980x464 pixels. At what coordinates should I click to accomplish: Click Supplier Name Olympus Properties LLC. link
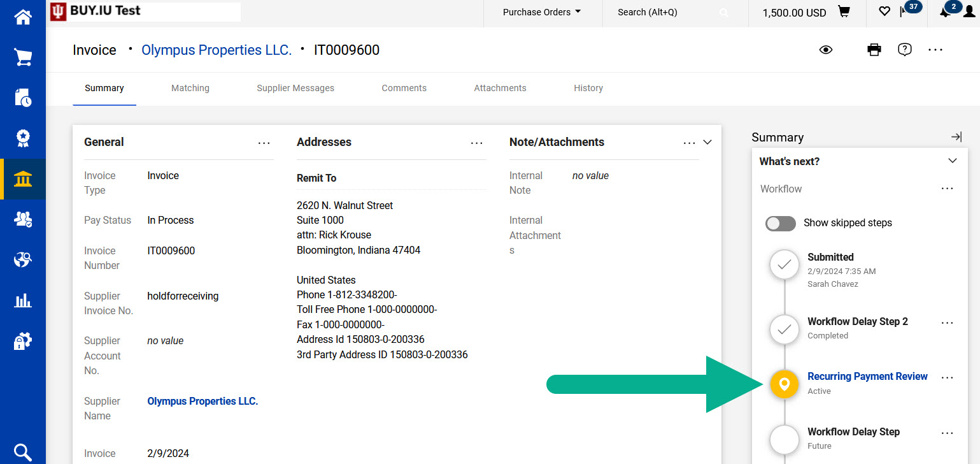coord(202,402)
